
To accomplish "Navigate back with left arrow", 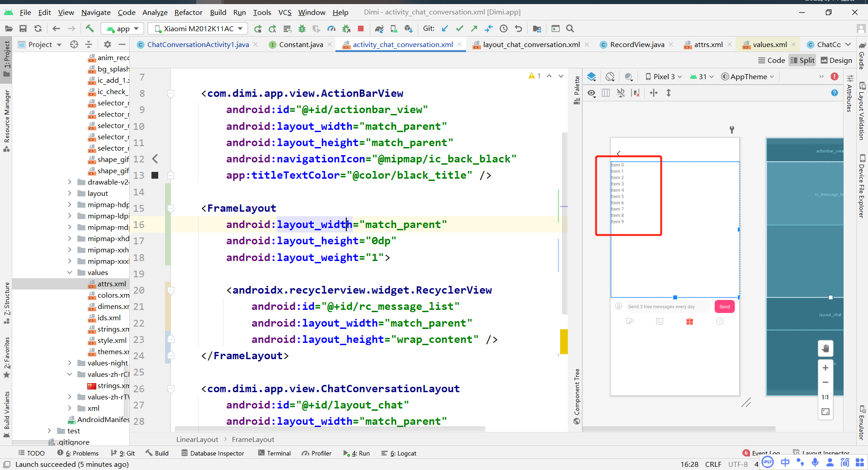I will 56,28.
